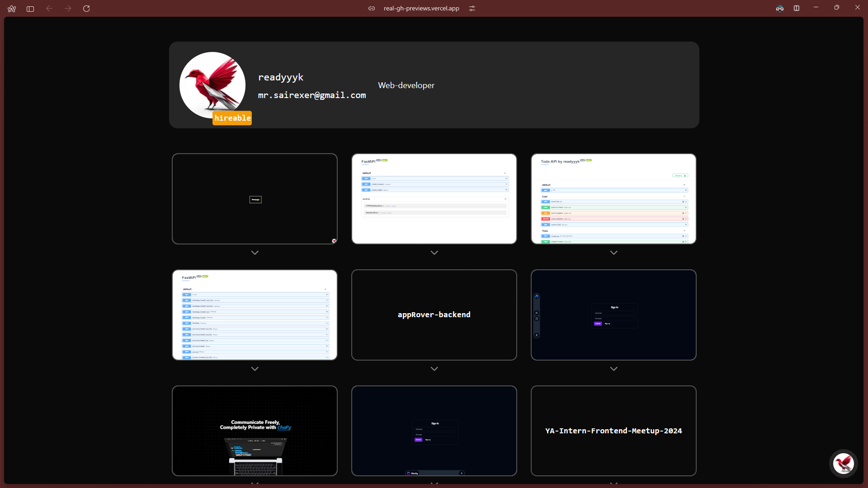Screen dimensions: 868x488
Task: Expand chevron under Todo API card
Action: (613, 253)
